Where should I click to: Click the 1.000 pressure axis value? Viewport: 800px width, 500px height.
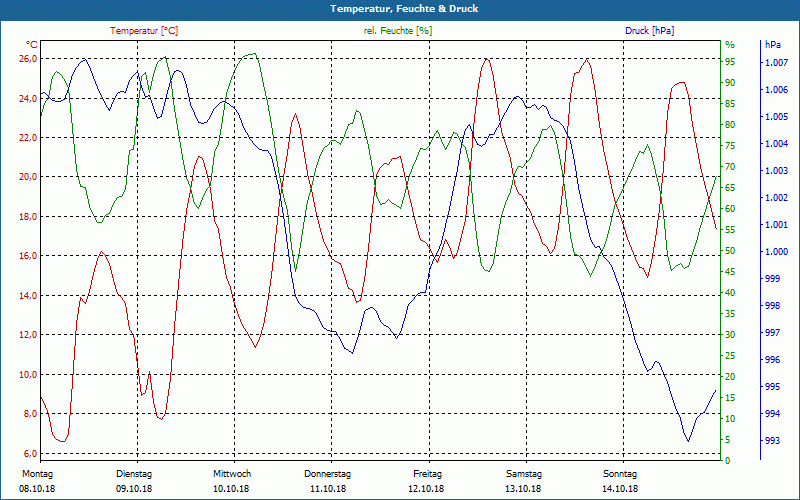pos(776,252)
